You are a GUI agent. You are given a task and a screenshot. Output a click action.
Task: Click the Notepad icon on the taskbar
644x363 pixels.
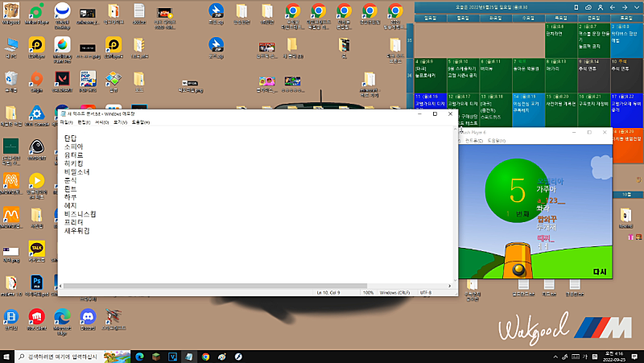pos(189,357)
